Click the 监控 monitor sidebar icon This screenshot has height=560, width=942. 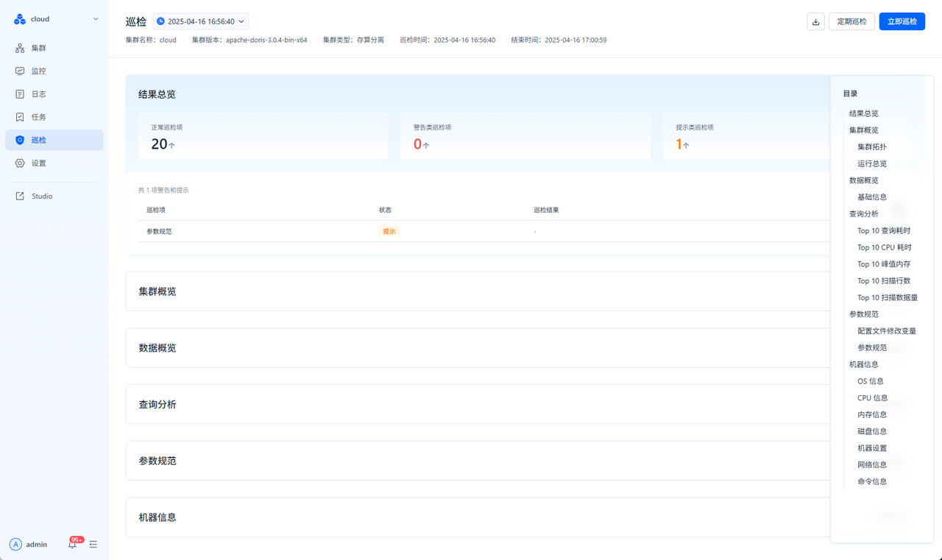coord(20,71)
